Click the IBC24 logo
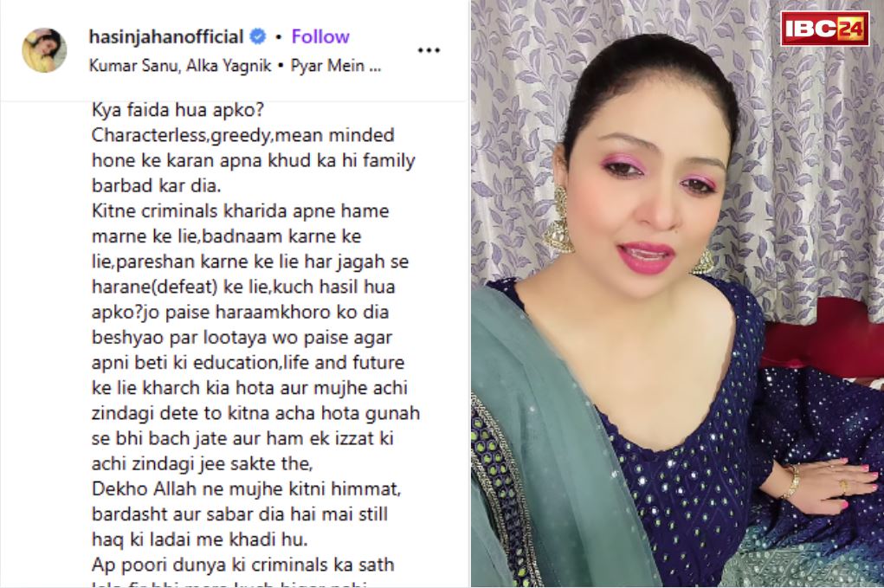The width and height of the screenshot is (884, 588). (x=825, y=29)
